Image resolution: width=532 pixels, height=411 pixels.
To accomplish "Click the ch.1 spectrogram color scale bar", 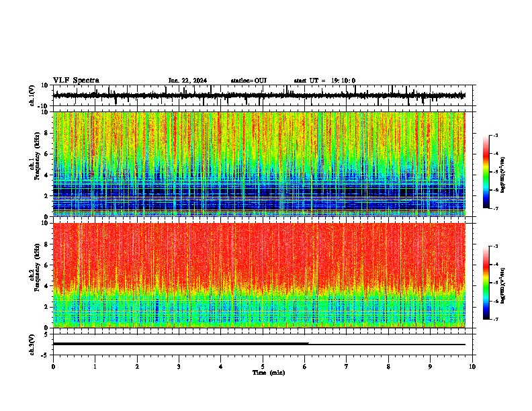I will tap(486, 172).
